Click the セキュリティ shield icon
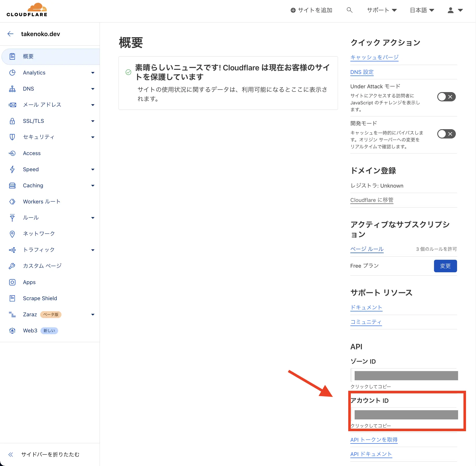Viewport: 476px width, 466px height. [x=12, y=137]
